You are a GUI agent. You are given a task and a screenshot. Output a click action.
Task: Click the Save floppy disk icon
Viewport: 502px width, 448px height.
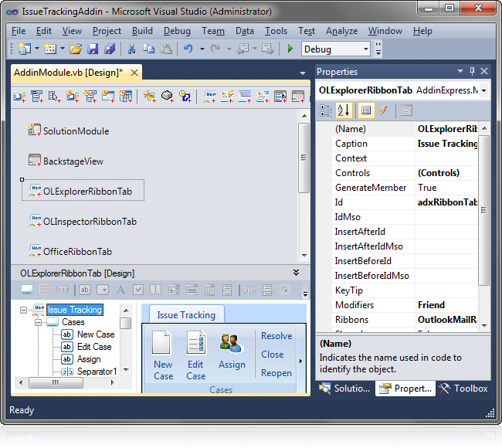(93, 49)
